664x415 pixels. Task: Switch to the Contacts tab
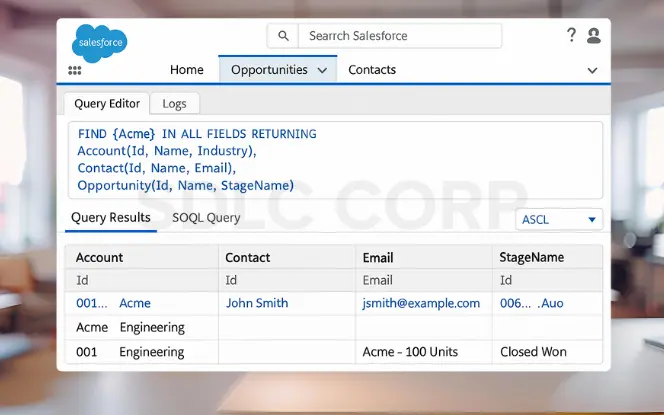pos(372,70)
